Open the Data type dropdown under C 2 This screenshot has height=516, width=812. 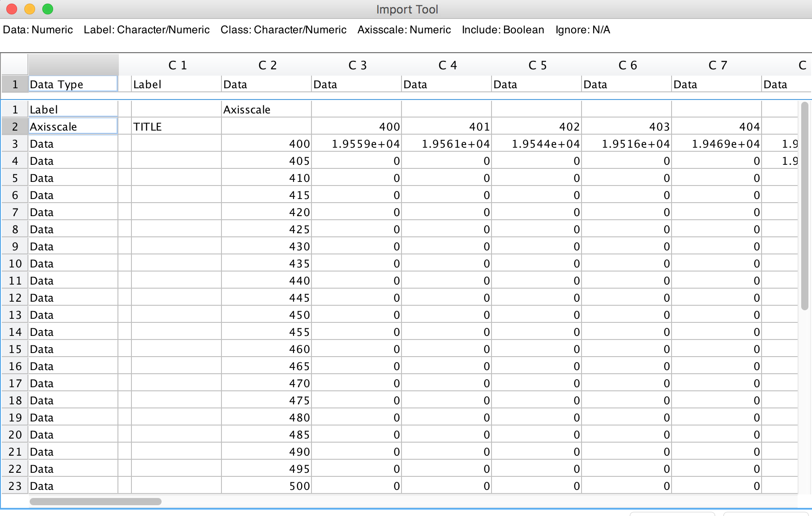(x=266, y=85)
